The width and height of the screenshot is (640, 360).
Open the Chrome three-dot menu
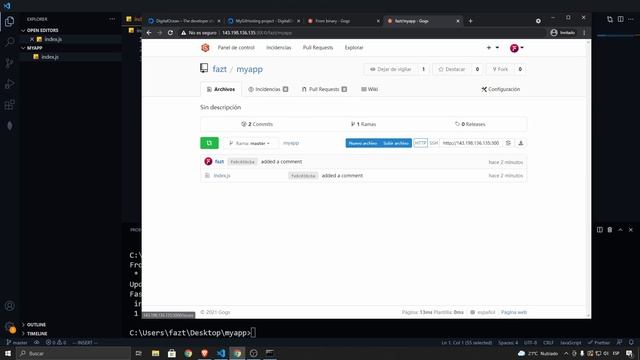[584, 33]
